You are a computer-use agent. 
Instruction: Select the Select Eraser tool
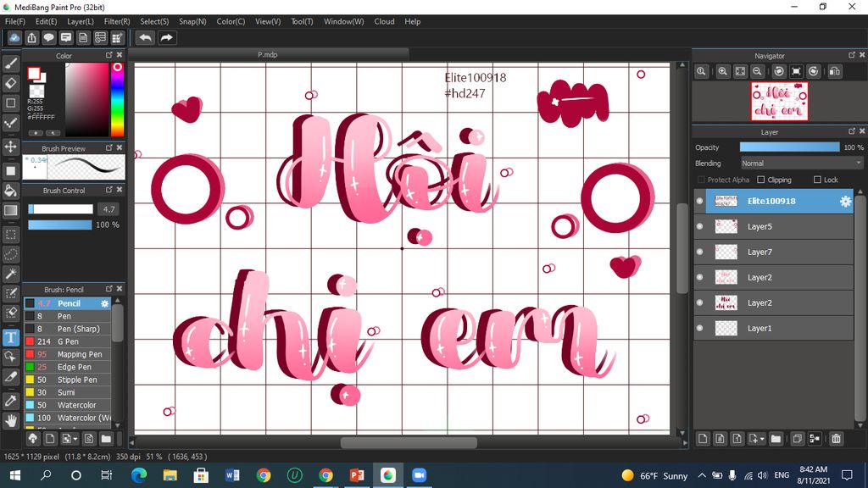point(10,313)
